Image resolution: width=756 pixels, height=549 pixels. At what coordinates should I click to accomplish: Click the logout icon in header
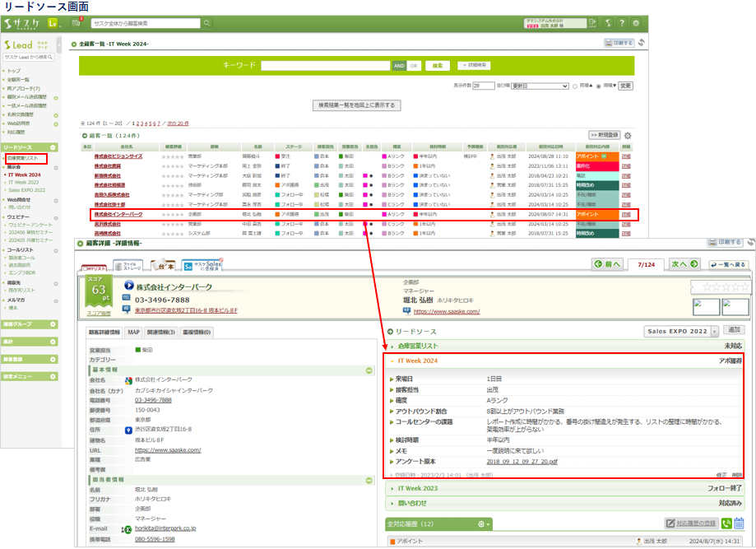(592, 23)
